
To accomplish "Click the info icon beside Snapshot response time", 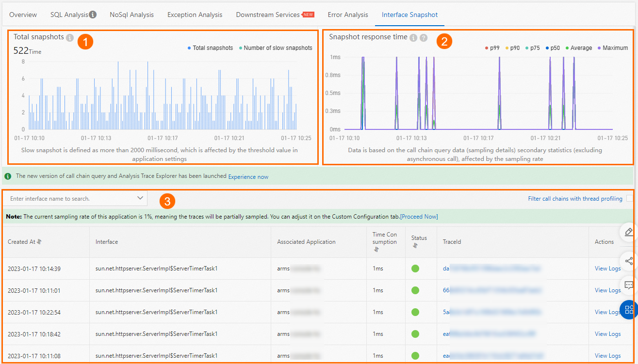I will (x=413, y=37).
